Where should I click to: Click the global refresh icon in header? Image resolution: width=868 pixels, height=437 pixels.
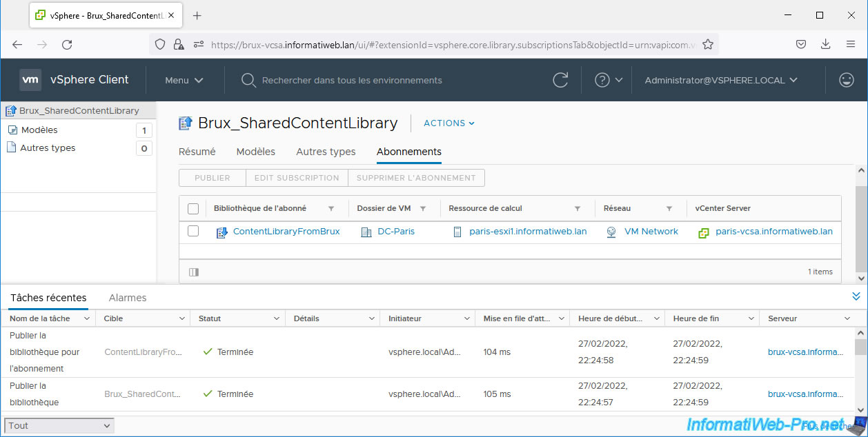click(x=561, y=80)
